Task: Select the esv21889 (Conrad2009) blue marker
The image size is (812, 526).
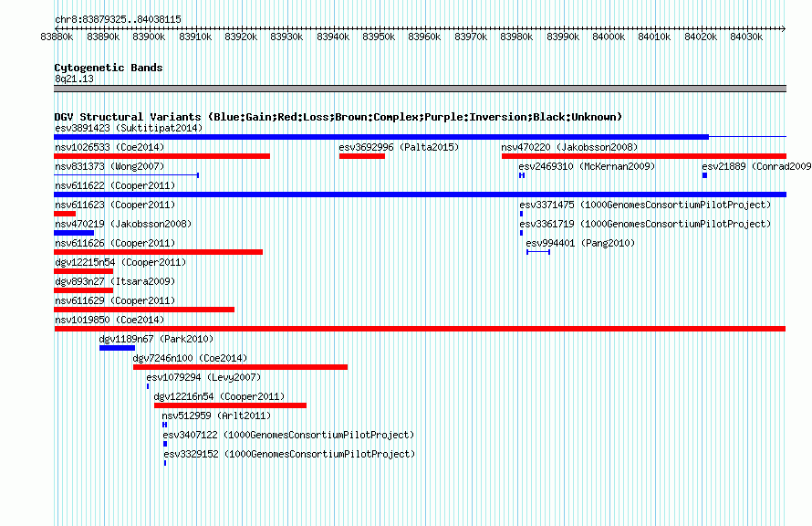Action: tap(705, 175)
